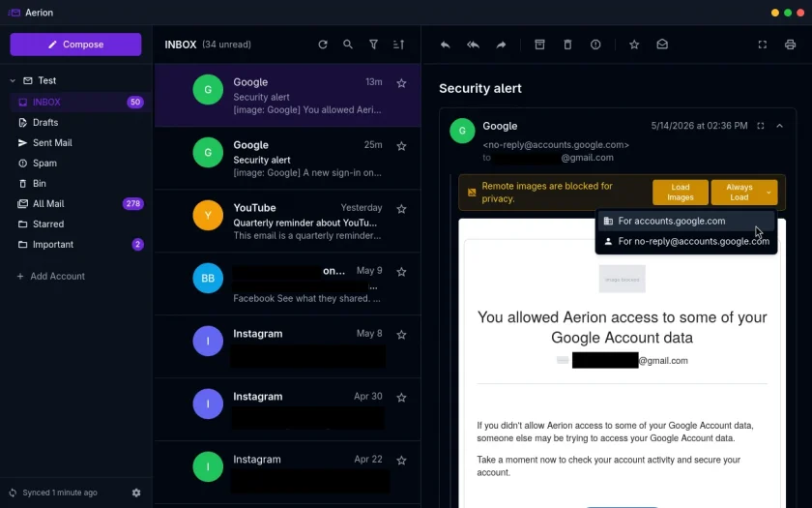Open the YouTube quarterly reminder email
The width and height of the screenshot is (812, 508).
click(x=287, y=222)
